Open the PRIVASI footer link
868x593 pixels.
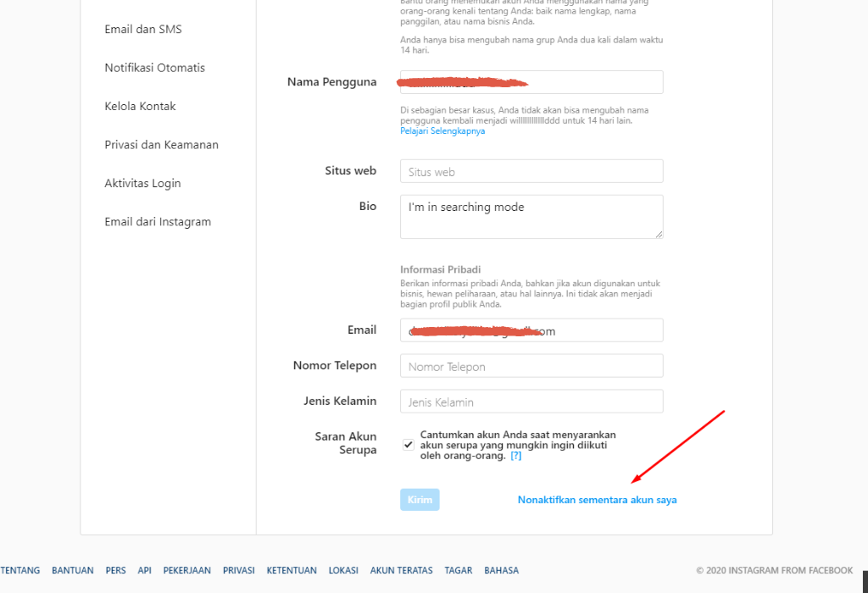coord(239,571)
